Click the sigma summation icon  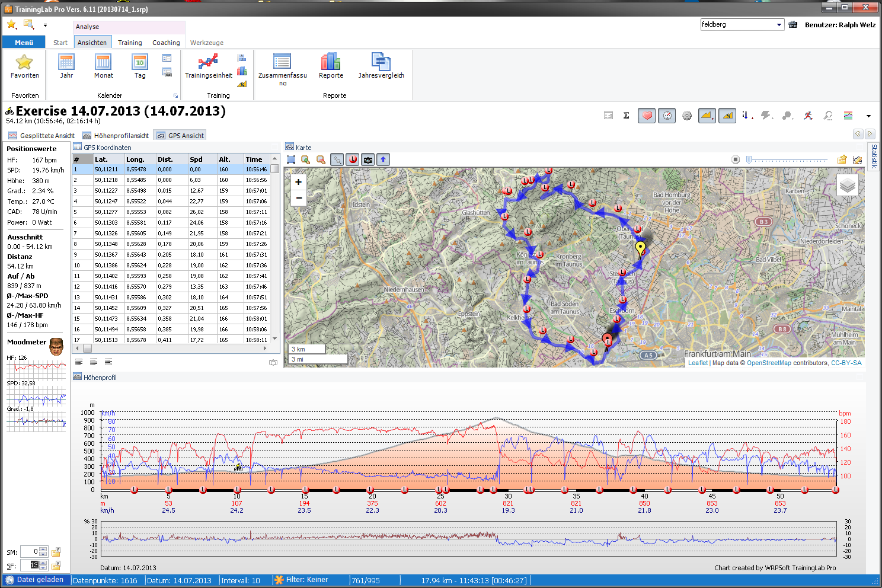coord(627,116)
